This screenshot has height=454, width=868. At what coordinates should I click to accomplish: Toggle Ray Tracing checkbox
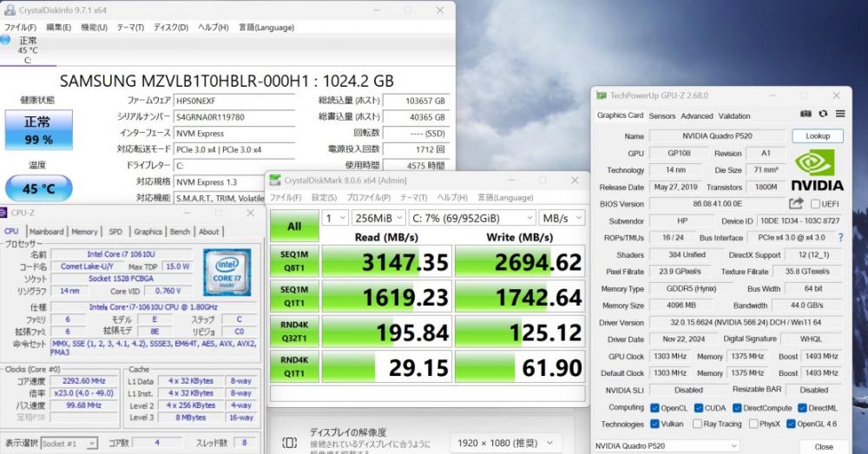click(698, 424)
